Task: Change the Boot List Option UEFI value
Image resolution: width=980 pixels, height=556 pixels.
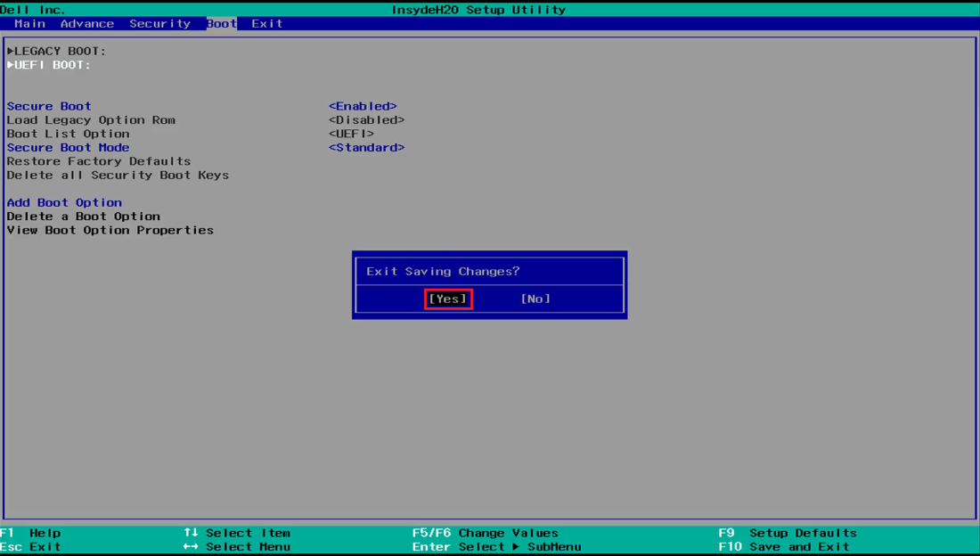Action: point(351,134)
